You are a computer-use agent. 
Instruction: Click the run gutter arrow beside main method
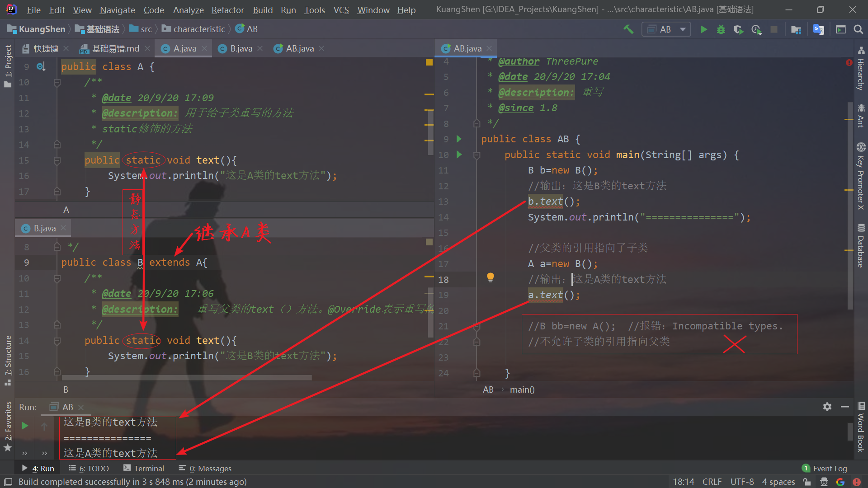pos(459,155)
